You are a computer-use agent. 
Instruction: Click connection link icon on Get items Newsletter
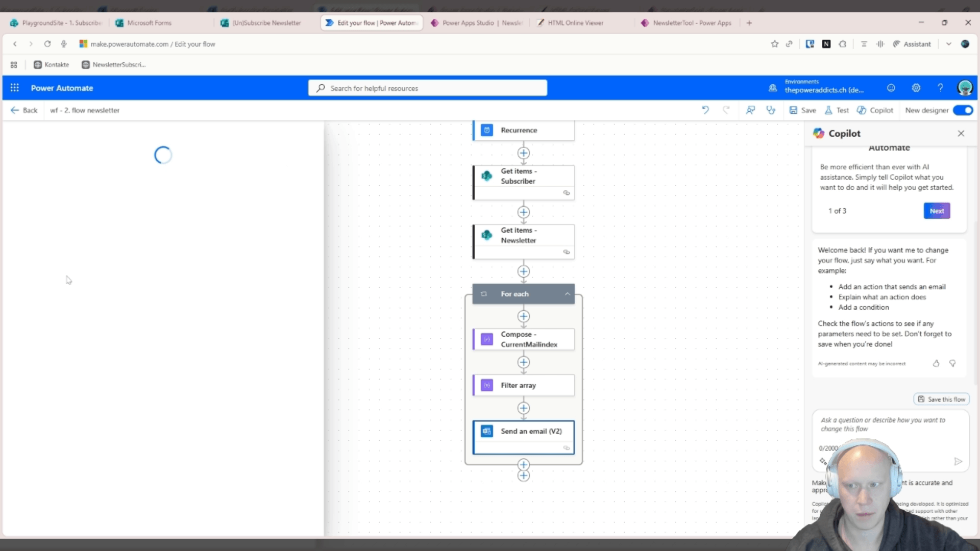coord(566,252)
